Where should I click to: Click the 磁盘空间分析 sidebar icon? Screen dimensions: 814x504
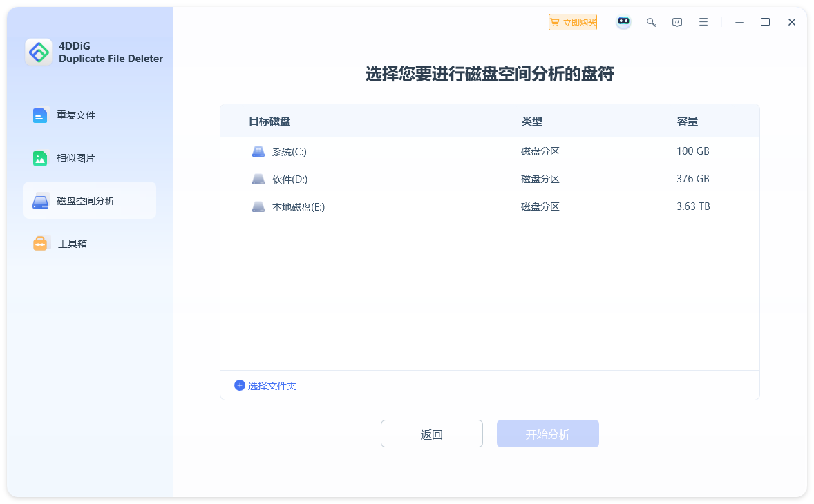40,200
